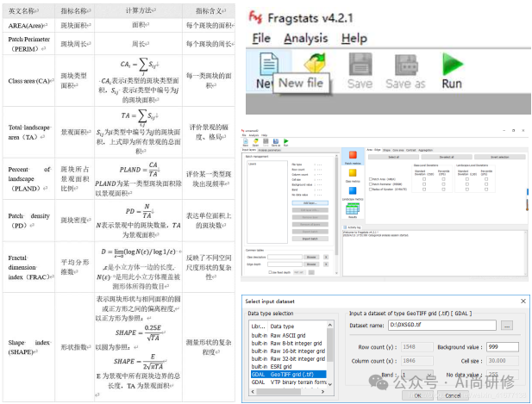
Task: Close the Select input dataset dialog
Action: pos(523,301)
